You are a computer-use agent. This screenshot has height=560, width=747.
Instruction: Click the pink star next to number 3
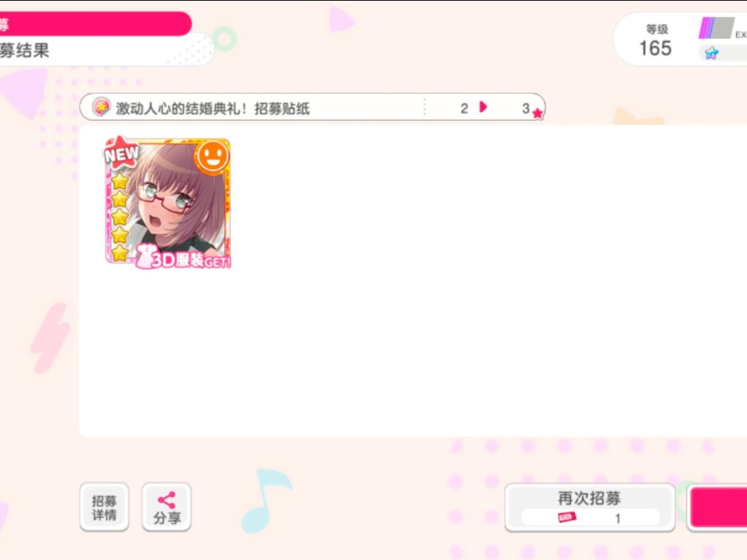[538, 113]
